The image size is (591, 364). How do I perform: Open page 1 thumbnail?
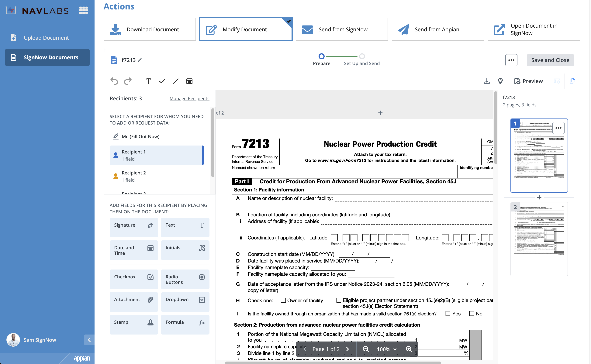(x=539, y=155)
